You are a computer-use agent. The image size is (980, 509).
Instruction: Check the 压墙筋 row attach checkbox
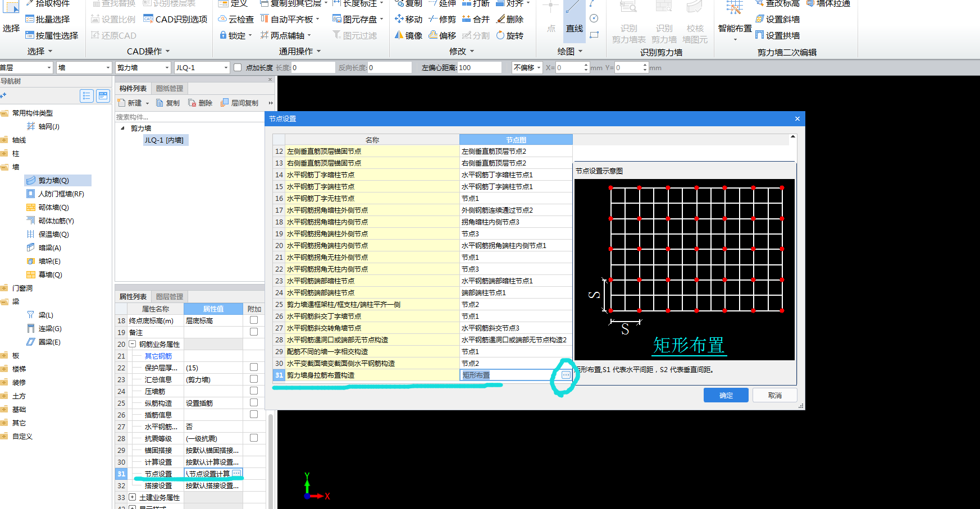coord(254,391)
